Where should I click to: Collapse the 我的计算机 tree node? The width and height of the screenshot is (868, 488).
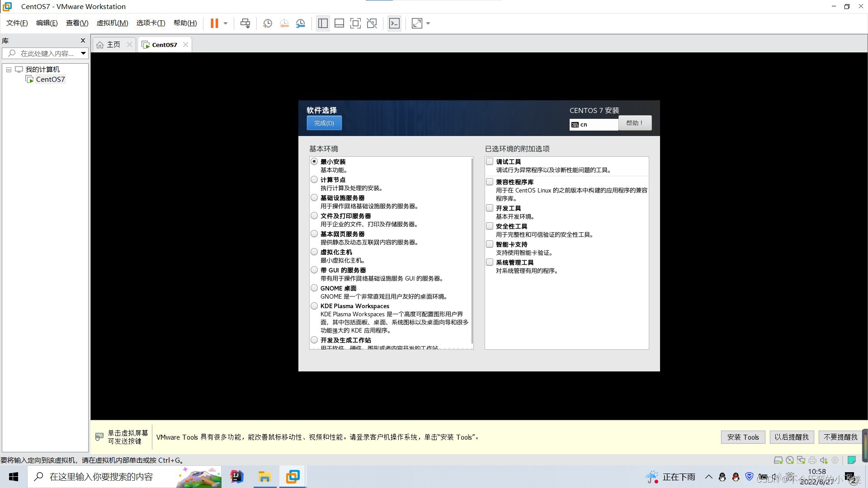click(9, 70)
